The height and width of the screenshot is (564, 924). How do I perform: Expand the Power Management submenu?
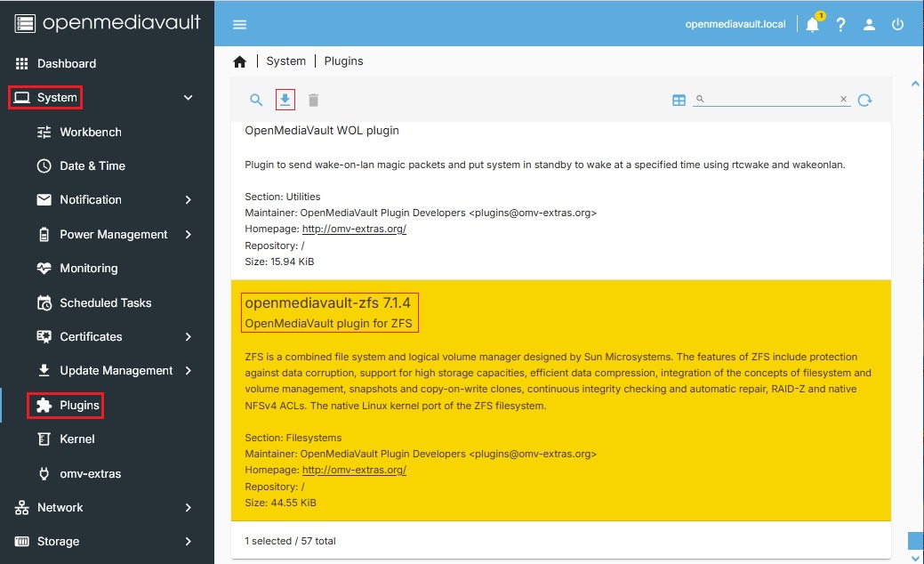(x=188, y=235)
